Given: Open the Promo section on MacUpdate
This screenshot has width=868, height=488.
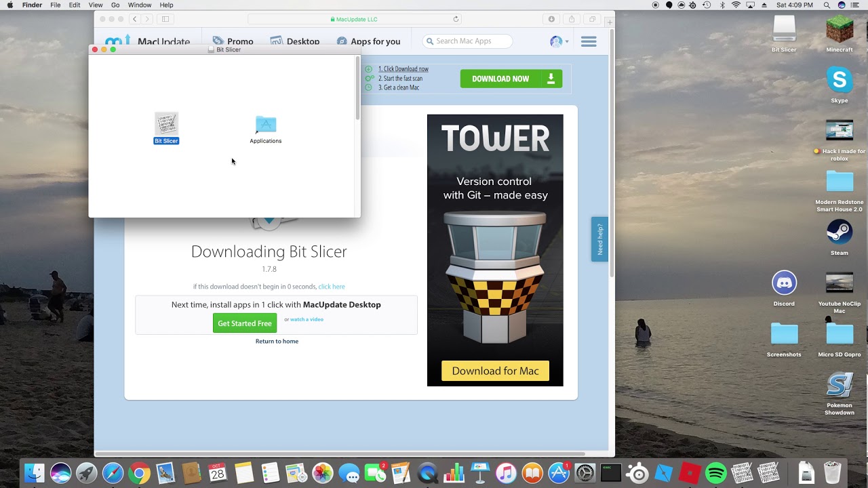Looking at the screenshot, I should point(233,41).
